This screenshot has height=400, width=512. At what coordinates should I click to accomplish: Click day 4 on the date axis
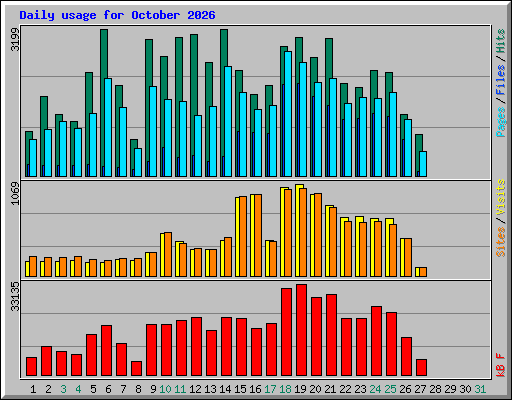78,389
